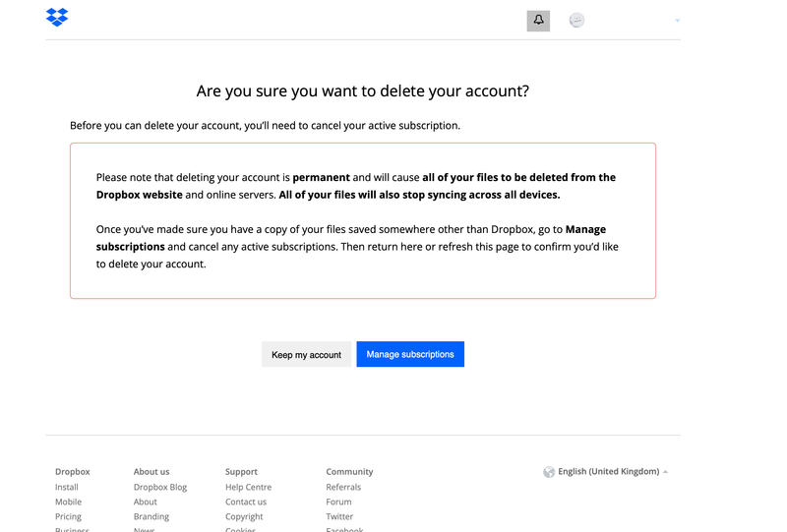
Task: Visit the Dropbox Blog link
Action: coord(160,487)
